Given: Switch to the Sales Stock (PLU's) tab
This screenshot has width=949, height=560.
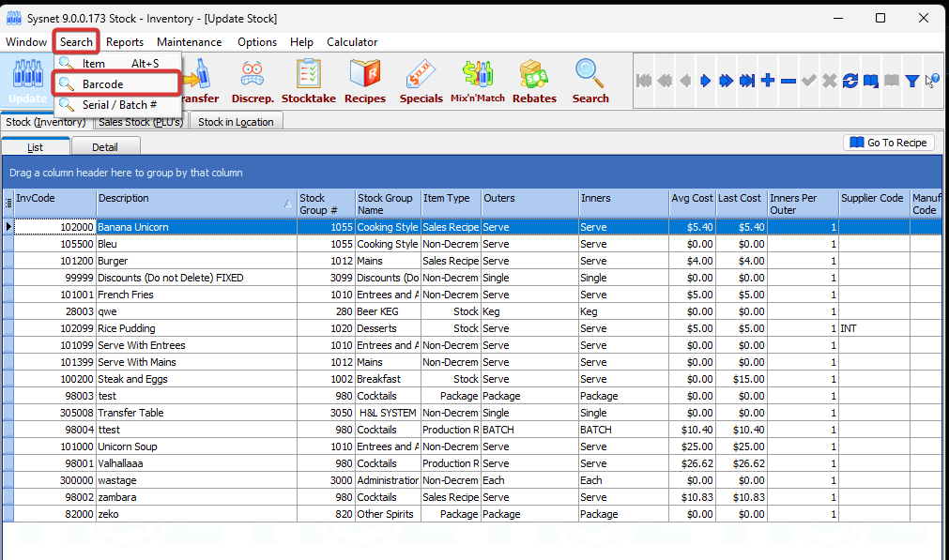Looking at the screenshot, I should click(x=141, y=122).
